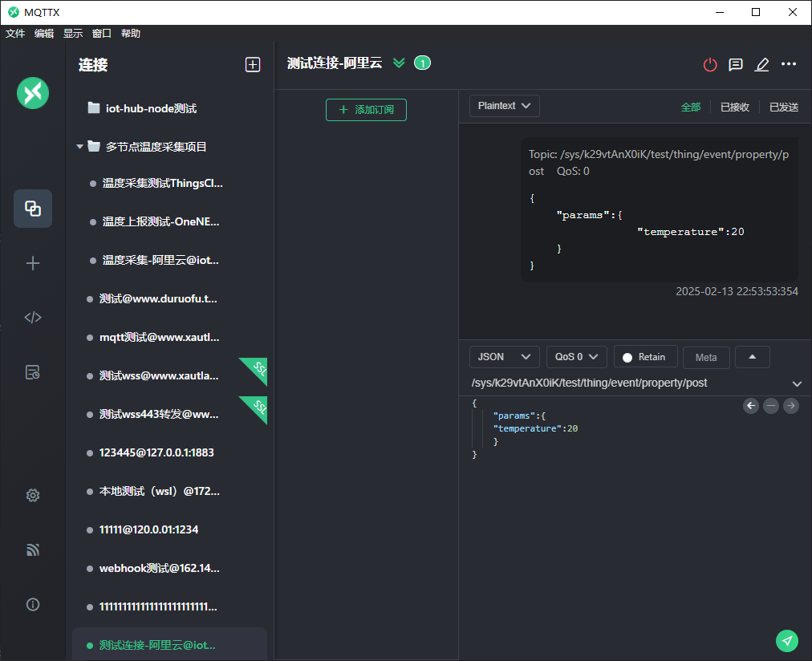Edit the connection with the pencil icon
This screenshot has width=812, height=661.
click(x=761, y=65)
